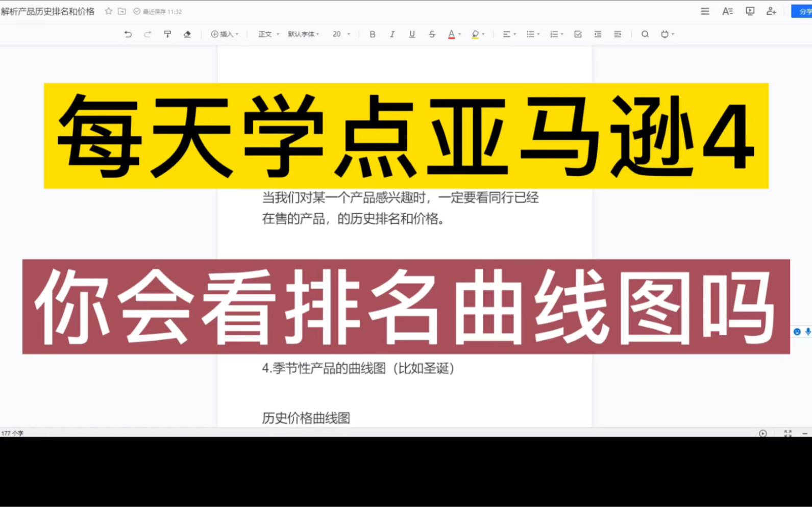
Task: Star the document as favorite
Action: tap(108, 11)
